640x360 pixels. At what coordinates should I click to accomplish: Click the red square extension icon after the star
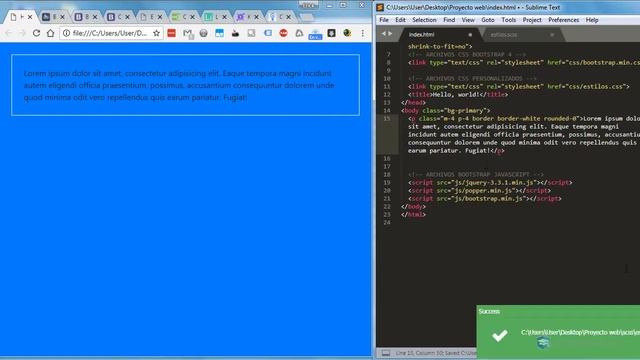tap(171, 33)
